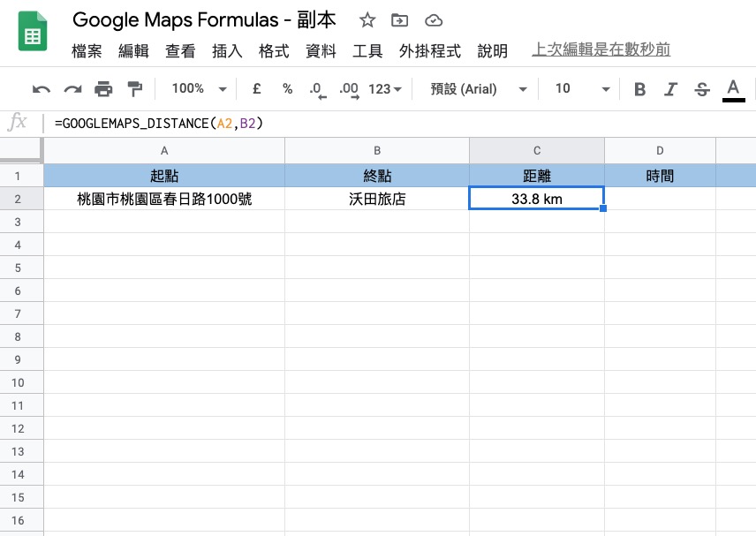
Task: Expand the Arial font dropdown
Action: click(479, 89)
